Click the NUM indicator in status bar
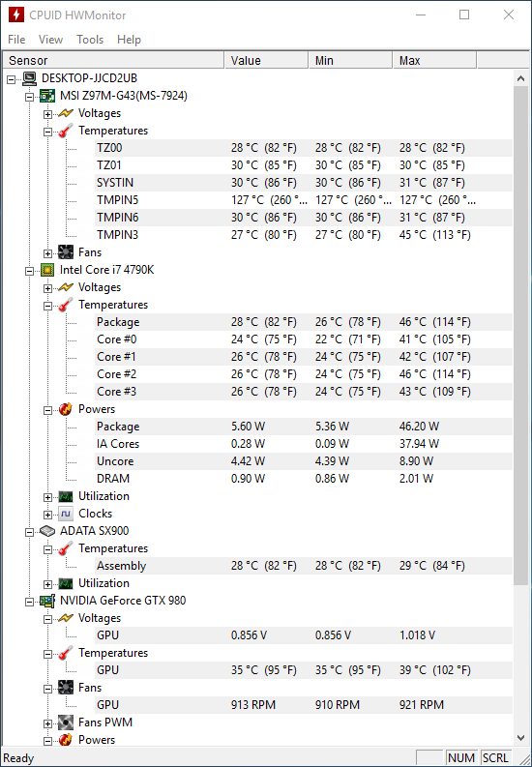 point(461,757)
